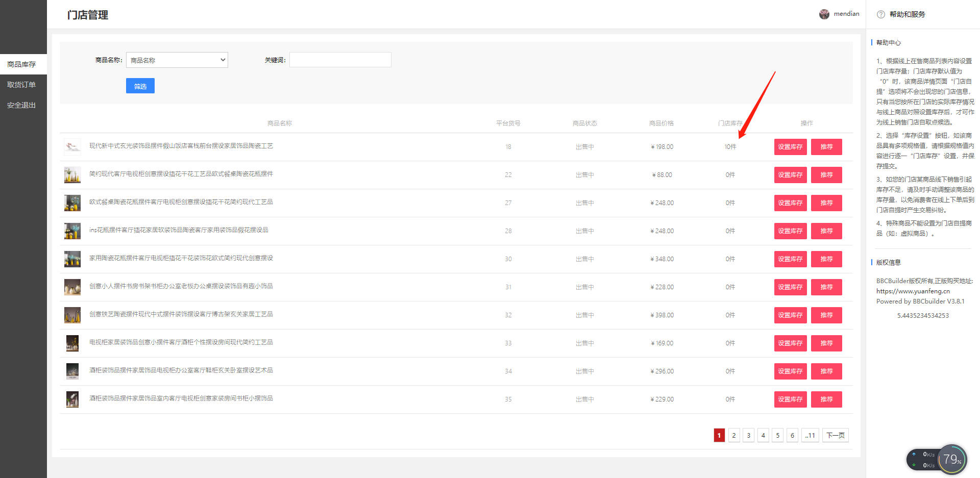The width and height of the screenshot is (980, 478).
Task: Click 推荐 for product number 31
Action: 826,287
